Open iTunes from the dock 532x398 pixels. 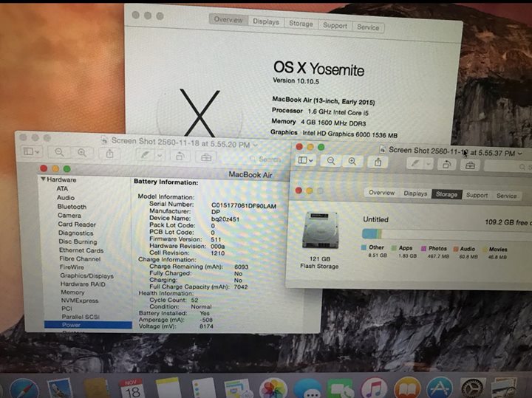(x=375, y=388)
